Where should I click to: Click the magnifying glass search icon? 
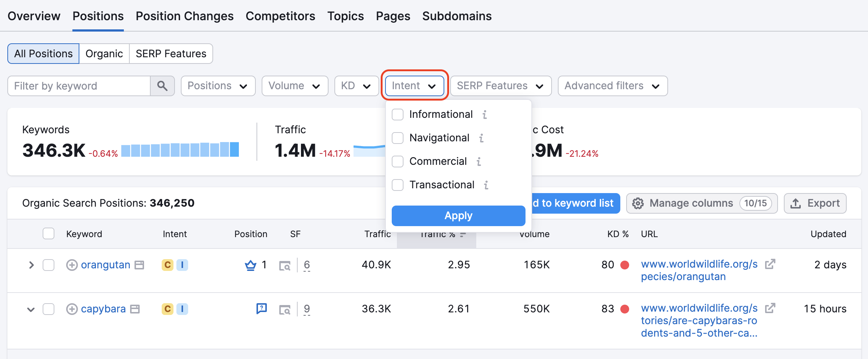pyautogui.click(x=162, y=86)
